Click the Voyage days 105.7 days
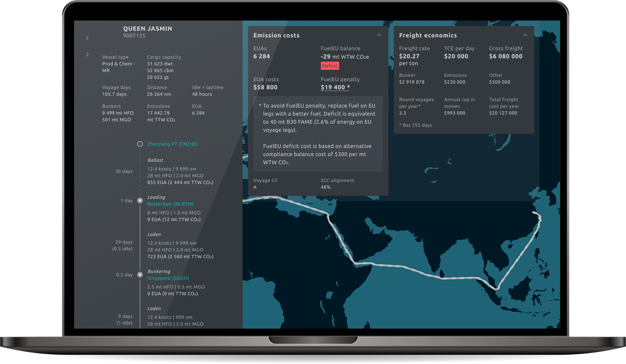 [114, 94]
